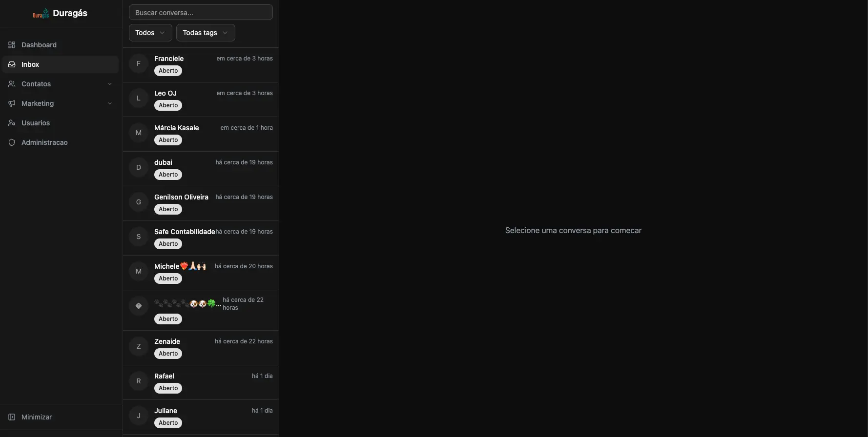Screen dimensions: 868x437
Task: Open the Contatos menu item
Action: tap(61, 84)
